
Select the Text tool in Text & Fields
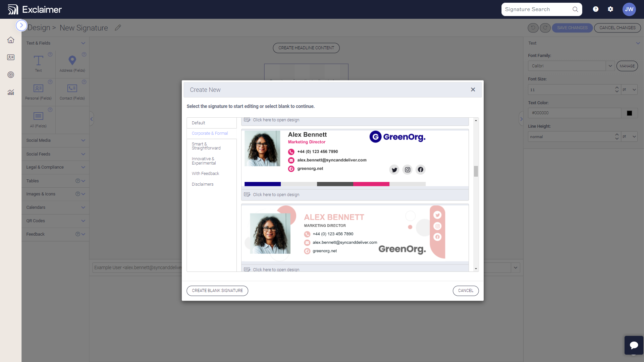pos(38,63)
